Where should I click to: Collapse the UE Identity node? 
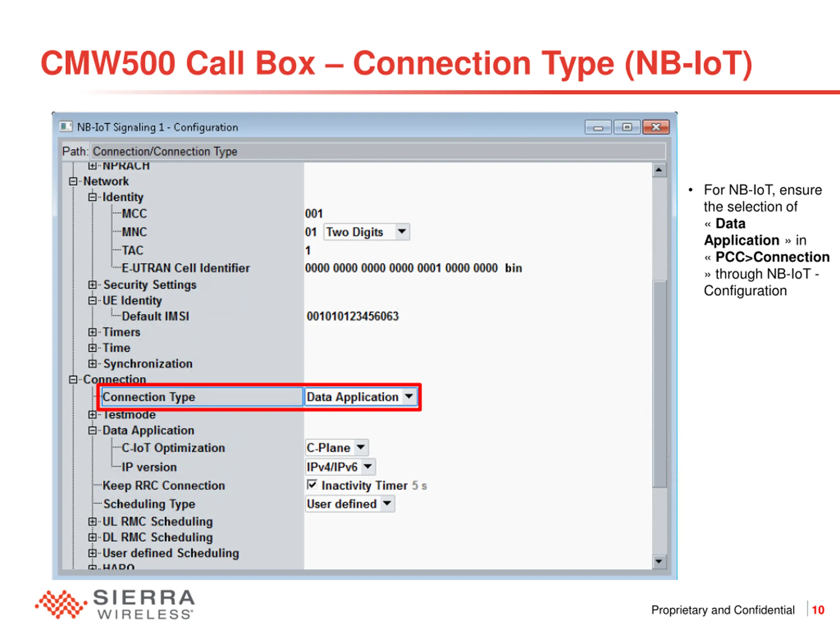pos(92,301)
